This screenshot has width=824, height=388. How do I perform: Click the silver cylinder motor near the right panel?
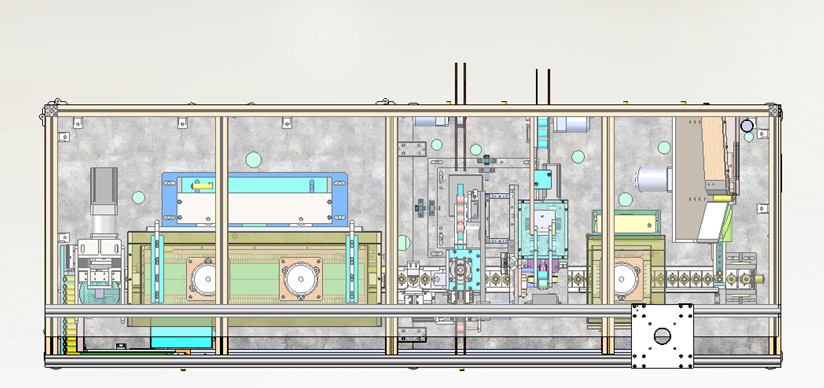point(654,179)
